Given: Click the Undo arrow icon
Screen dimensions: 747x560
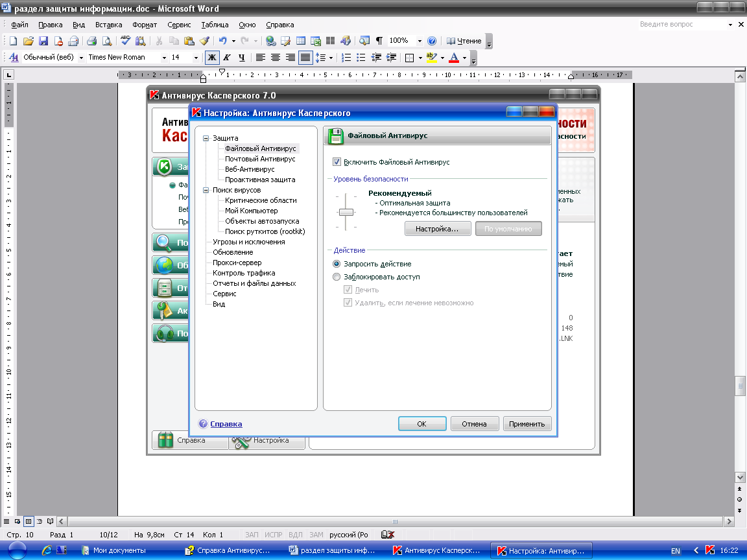Looking at the screenshot, I should click(222, 41).
